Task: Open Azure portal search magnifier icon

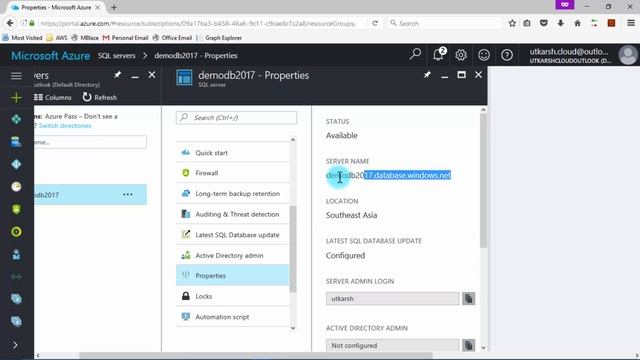Action: coord(415,55)
